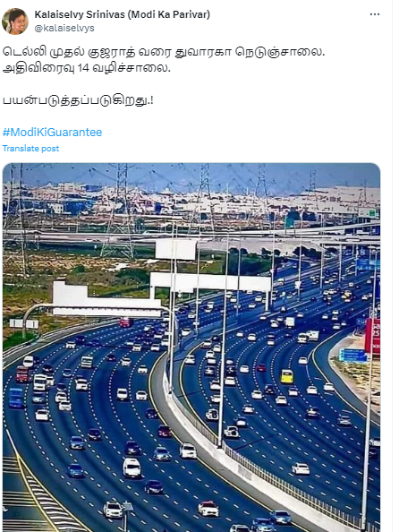Click the blue road sign beside right carriageway
The height and width of the screenshot is (532, 399).
(352, 356)
